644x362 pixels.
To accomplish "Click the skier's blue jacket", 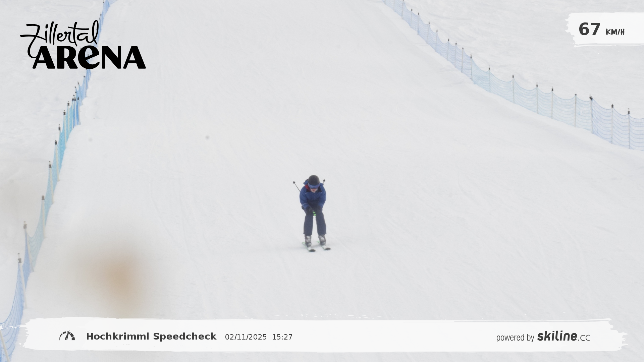I will 313,197.
